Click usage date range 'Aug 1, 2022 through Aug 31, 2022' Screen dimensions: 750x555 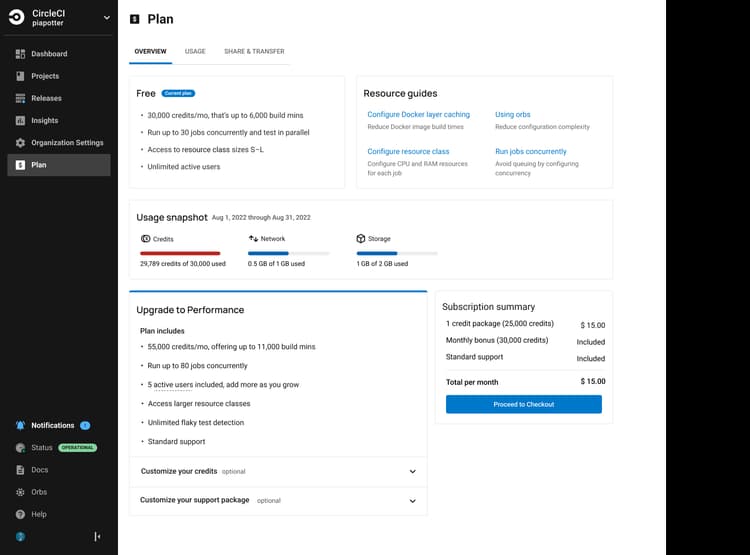(x=261, y=218)
